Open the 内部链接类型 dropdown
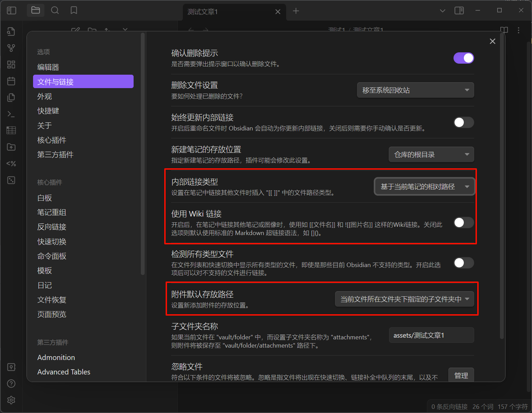This screenshot has width=532, height=413. click(424, 186)
